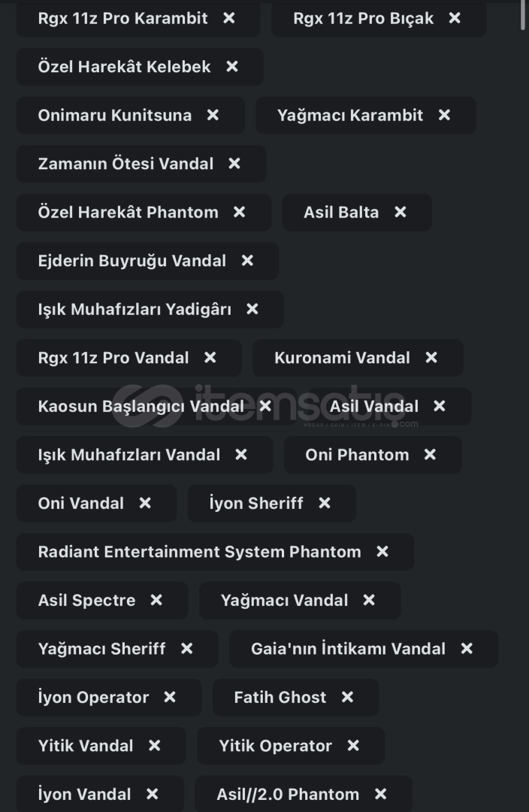Click the X on Kuronami Vandal
The width and height of the screenshot is (529, 812).
pyautogui.click(x=431, y=357)
